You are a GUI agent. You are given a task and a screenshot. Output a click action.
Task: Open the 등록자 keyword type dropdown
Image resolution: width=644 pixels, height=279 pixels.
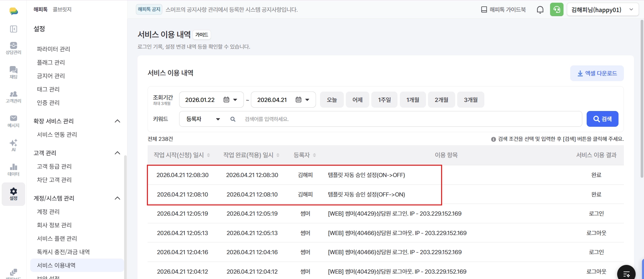coord(203,119)
